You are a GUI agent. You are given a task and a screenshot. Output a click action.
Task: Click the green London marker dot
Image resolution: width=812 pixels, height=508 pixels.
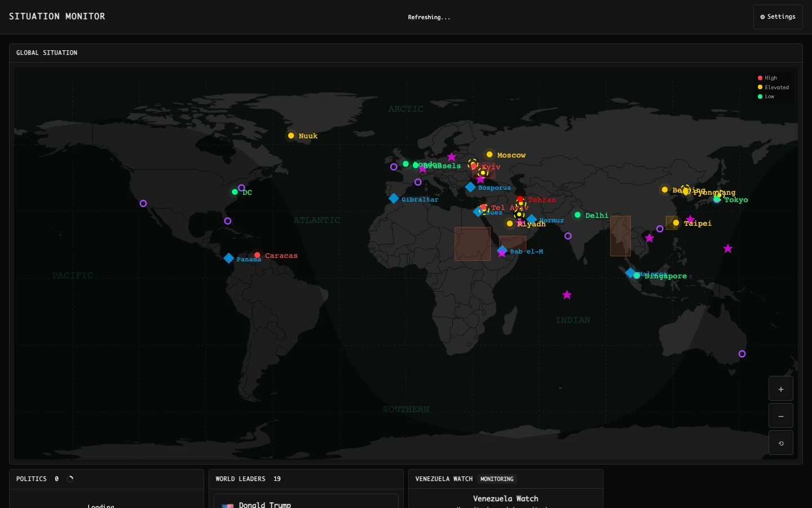coord(405,164)
